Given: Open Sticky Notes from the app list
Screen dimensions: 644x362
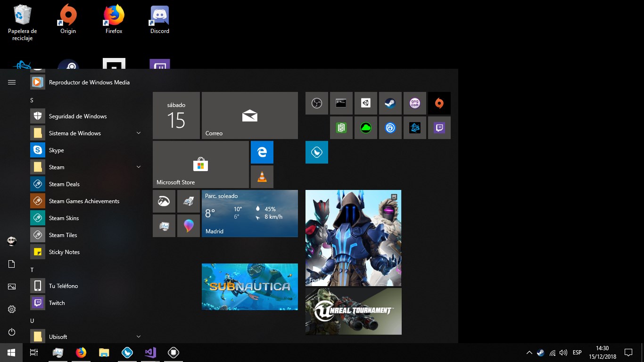Looking at the screenshot, I should [x=86, y=252].
